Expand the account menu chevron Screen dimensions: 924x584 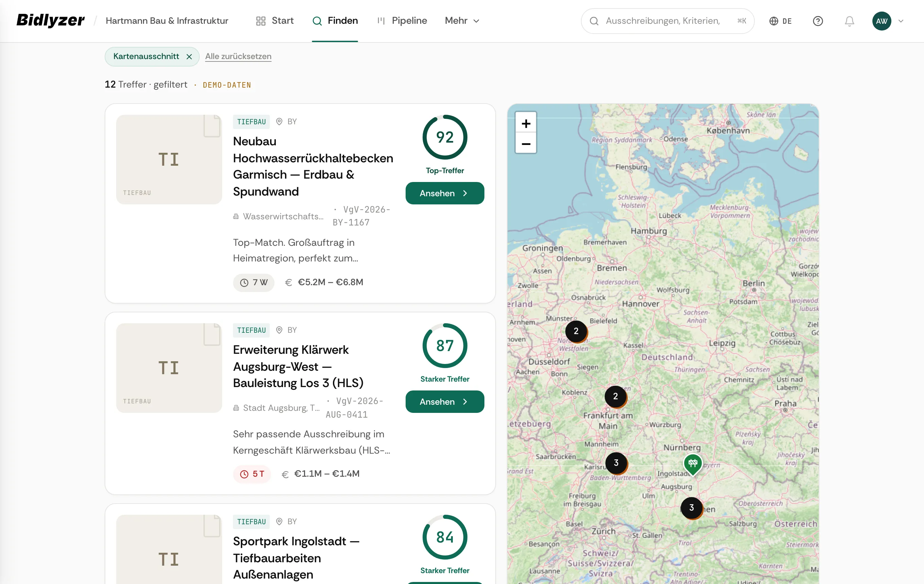901,21
